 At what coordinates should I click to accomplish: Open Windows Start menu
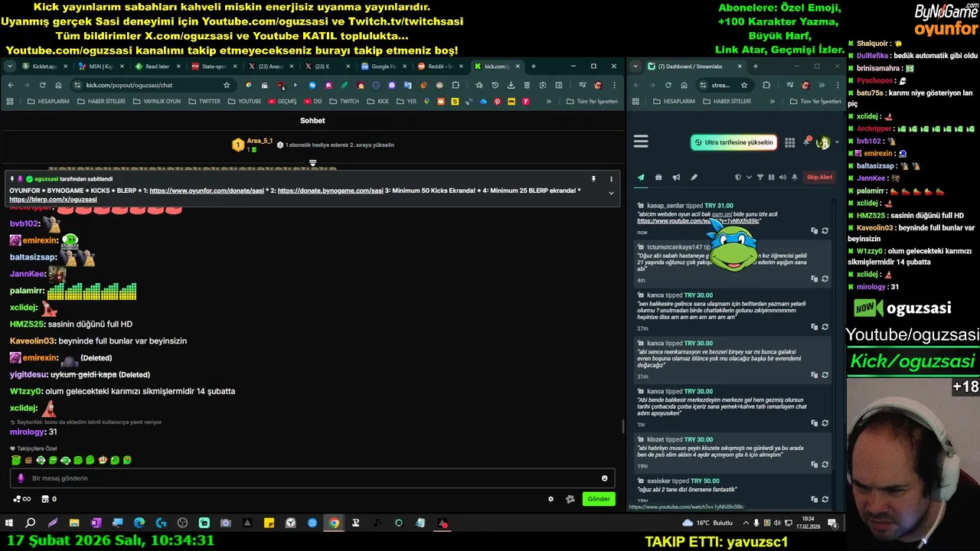tap(9, 523)
